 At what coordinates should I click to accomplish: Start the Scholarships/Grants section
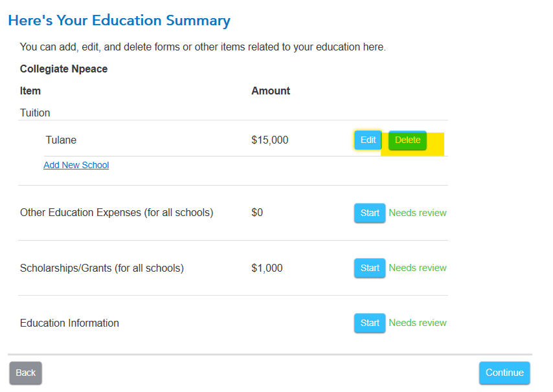pos(370,268)
